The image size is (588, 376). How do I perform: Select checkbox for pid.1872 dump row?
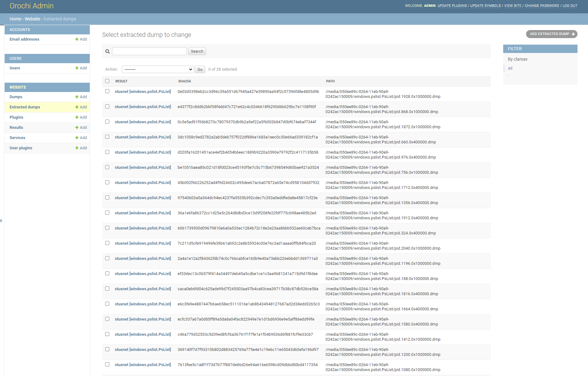(107, 122)
